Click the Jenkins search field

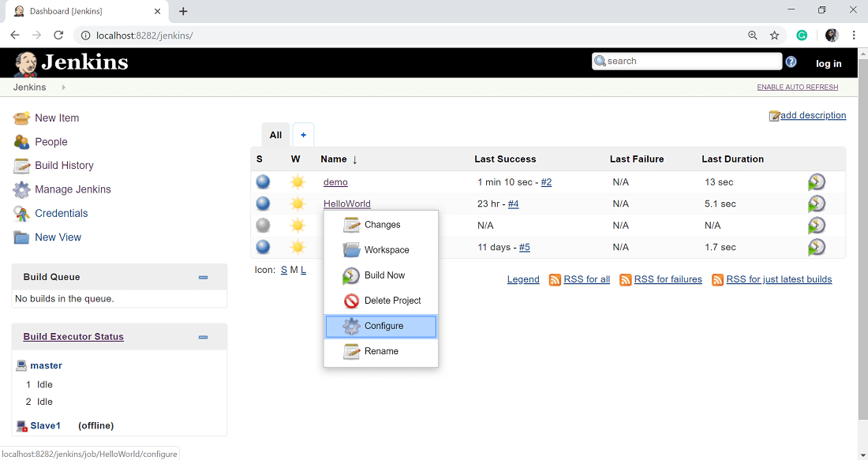[687, 61]
